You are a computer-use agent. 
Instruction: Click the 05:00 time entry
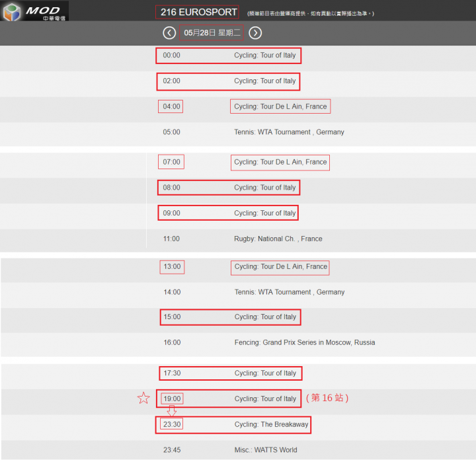[171, 132]
